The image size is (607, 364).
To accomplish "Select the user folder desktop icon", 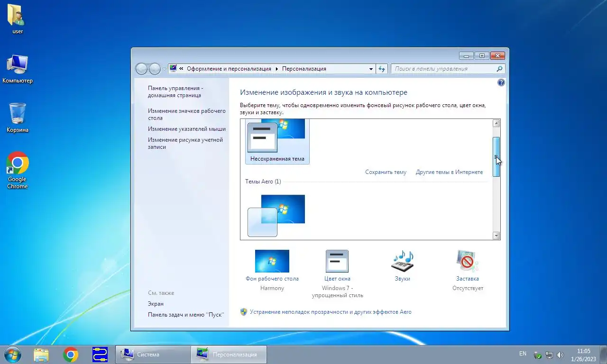I will click(x=18, y=19).
